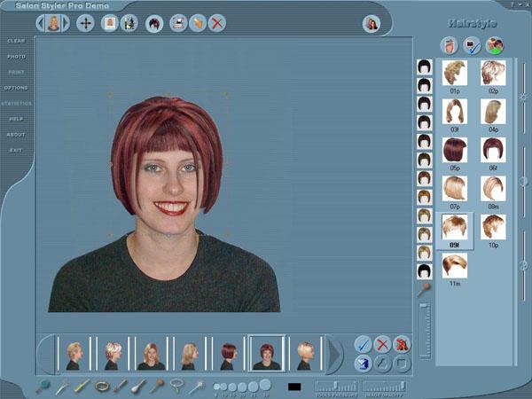Screen dimensions: 532x399
Task: Click the Clear button in left sidebar
Action: (16, 41)
